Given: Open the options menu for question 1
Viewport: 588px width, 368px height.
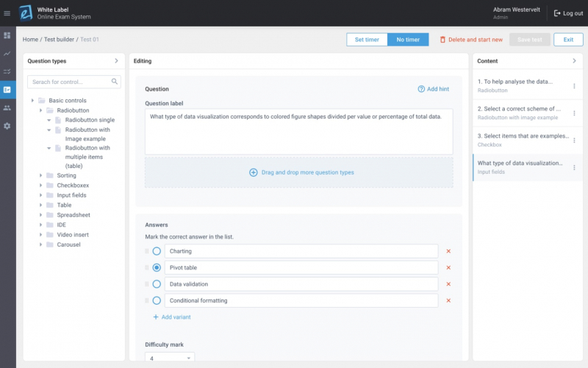Looking at the screenshot, I should pos(574,86).
